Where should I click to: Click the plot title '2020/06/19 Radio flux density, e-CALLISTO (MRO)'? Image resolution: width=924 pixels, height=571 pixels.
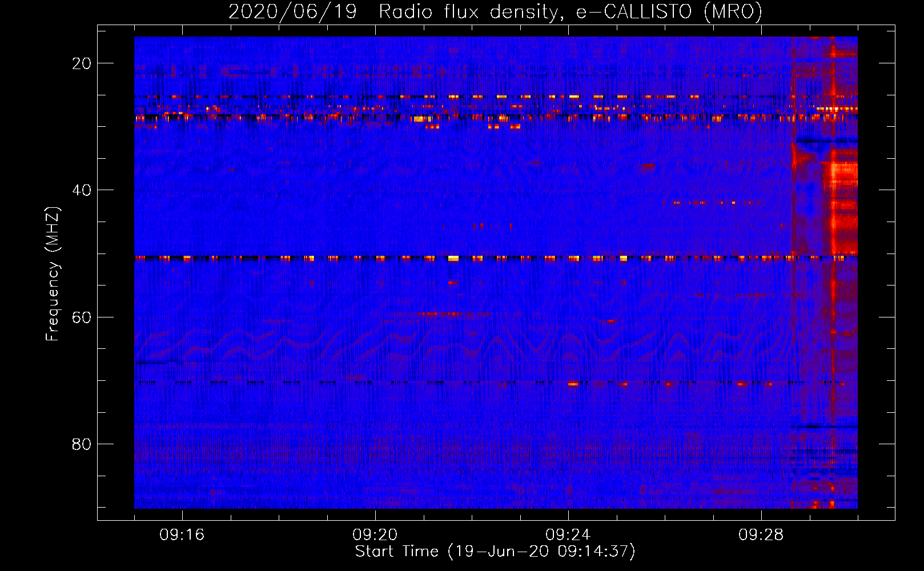point(495,11)
